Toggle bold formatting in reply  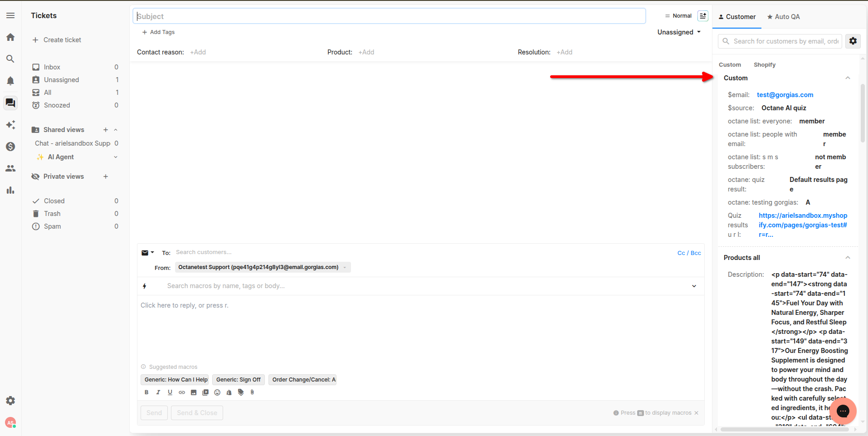coord(146,392)
